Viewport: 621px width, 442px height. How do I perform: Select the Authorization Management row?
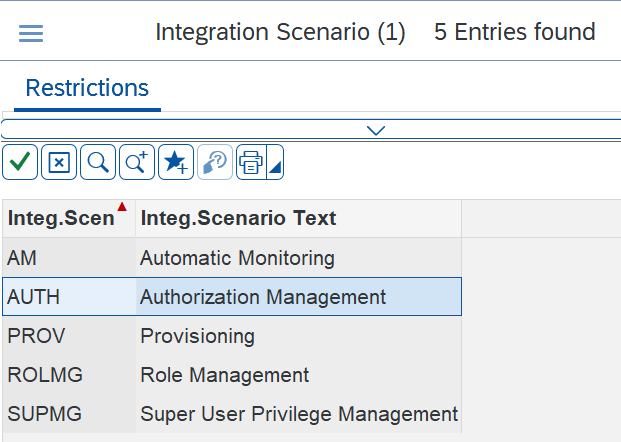[263, 297]
